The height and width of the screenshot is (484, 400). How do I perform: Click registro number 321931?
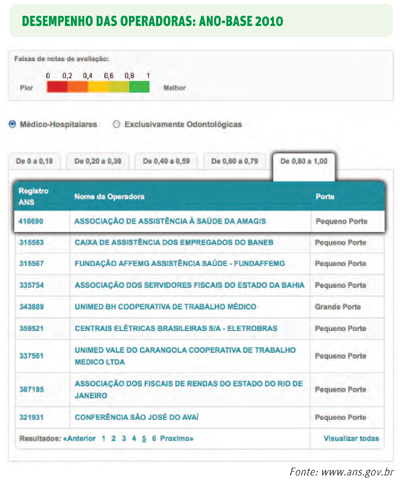pos(31,417)
